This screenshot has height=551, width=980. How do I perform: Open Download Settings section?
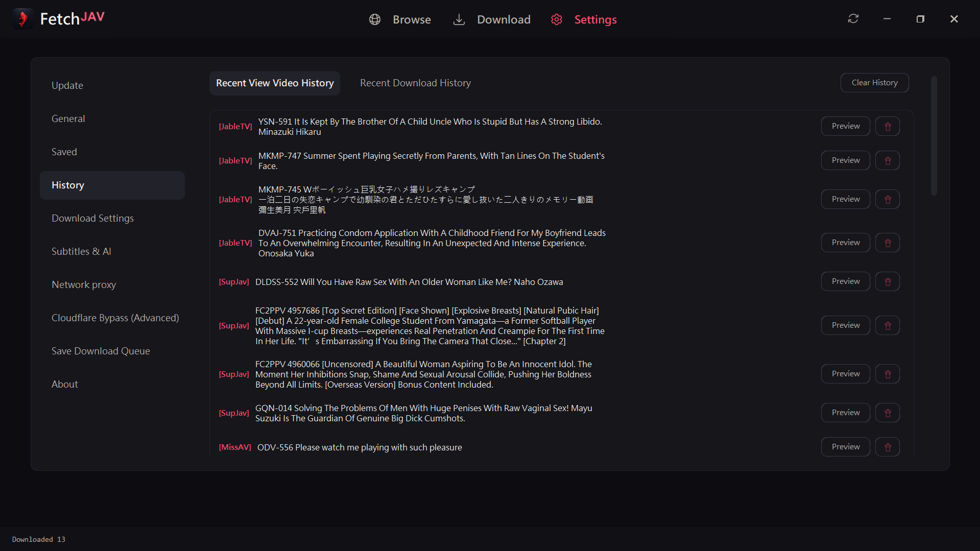(x=112, y=218)
